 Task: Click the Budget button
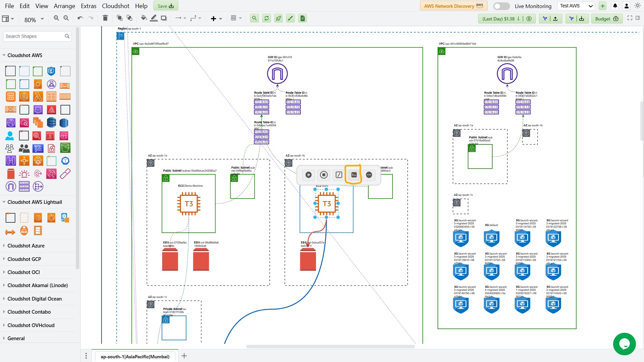click(607, 19)
